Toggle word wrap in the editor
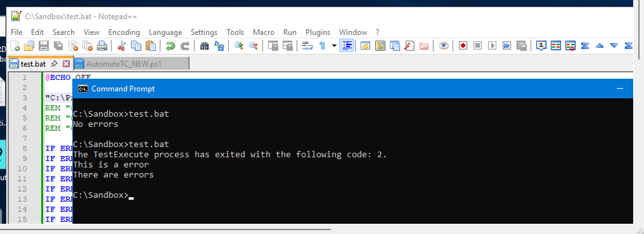This screenshot has width=644, height=234. click(307, 46)
